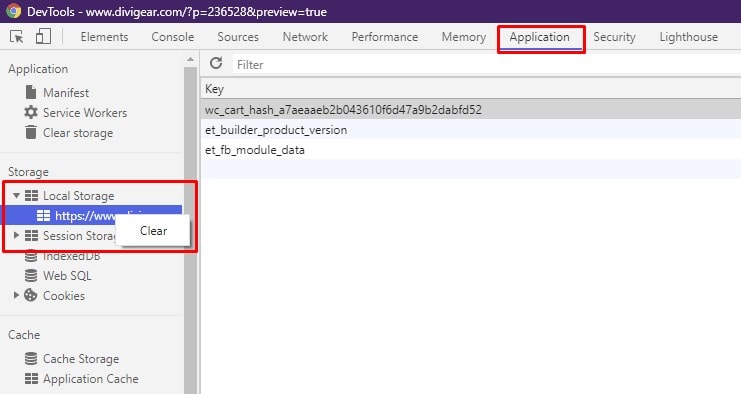This screenshot has height=394, width=741.
Task: Click the Local Storage grid icon
Action: pyautogui.click(x=31, y=195)
